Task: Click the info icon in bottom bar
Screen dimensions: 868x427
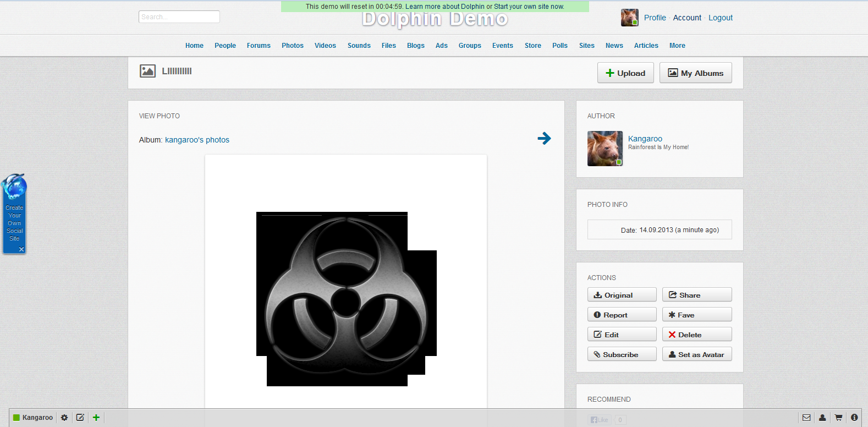Action: pos(854,418)
